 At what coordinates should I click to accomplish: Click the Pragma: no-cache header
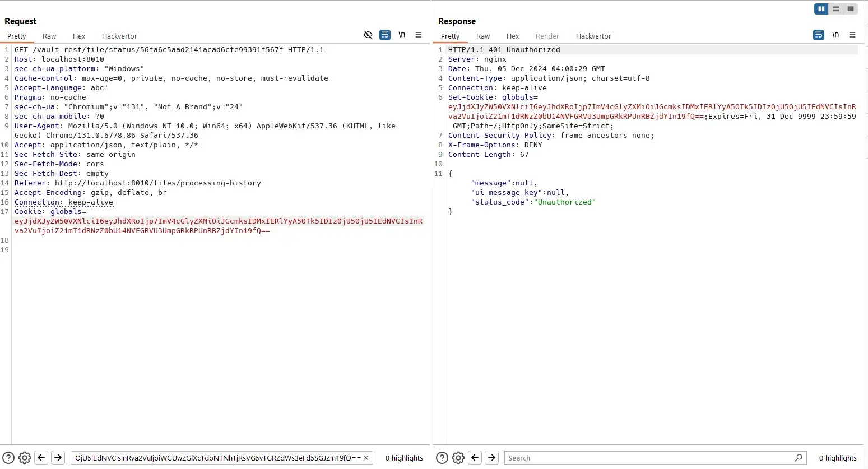click(x=50, y=97)
